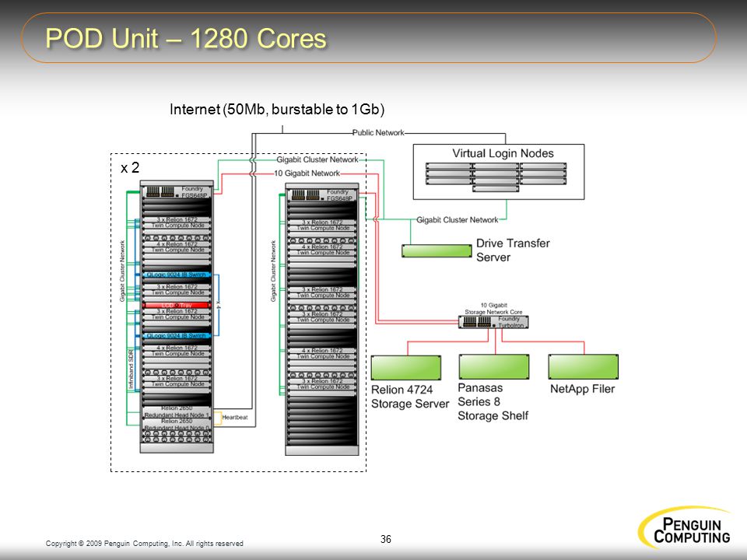Click the "Relion 4724 Storage Server" text label
The width and height of the screenshot is (747, 560).
pyautogui.click(x=410, y=397)
